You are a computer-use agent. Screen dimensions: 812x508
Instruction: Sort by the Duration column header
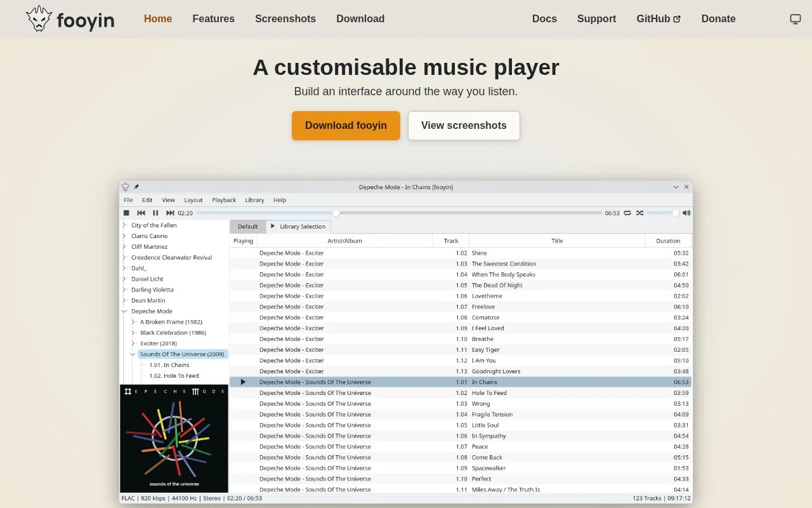[668, 241]
